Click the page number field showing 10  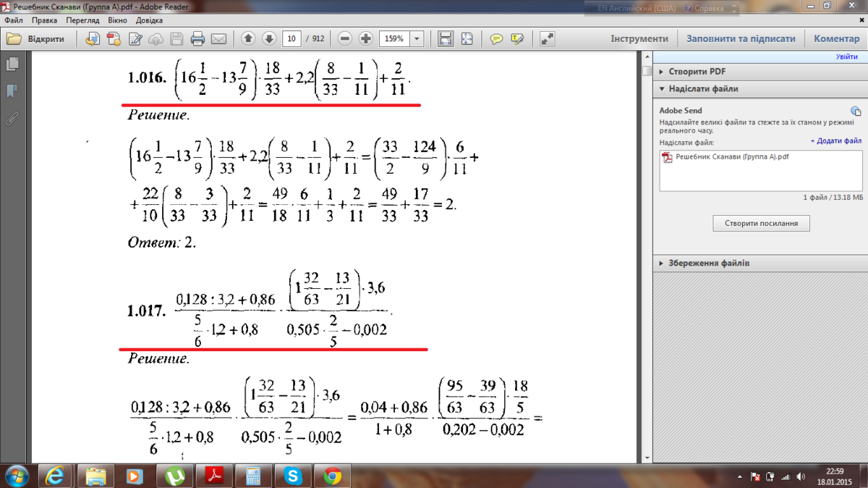point(292,38)
